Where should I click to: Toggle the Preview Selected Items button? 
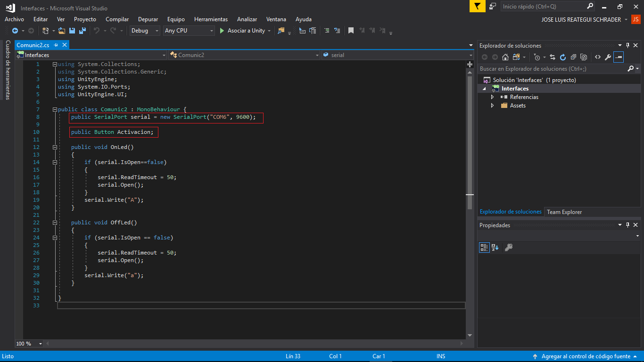(619, 57)
